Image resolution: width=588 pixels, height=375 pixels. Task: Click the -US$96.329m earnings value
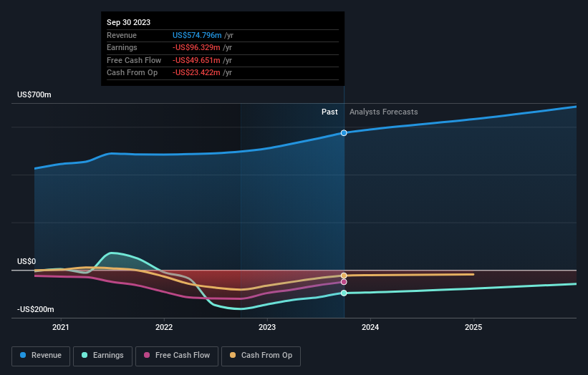coord(196,47)
